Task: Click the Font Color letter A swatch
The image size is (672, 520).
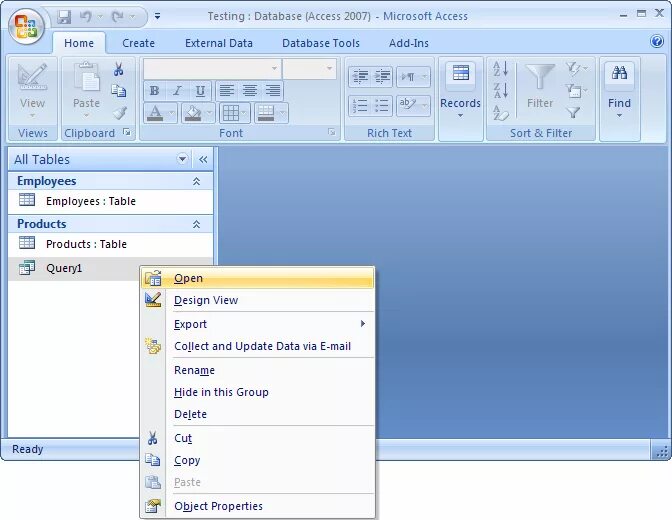Action: click(x=155, y=113)
